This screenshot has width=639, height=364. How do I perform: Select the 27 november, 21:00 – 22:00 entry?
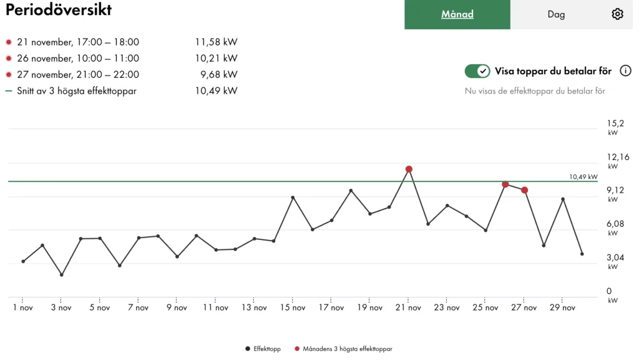pyautogui.click(x=78, y=75)
